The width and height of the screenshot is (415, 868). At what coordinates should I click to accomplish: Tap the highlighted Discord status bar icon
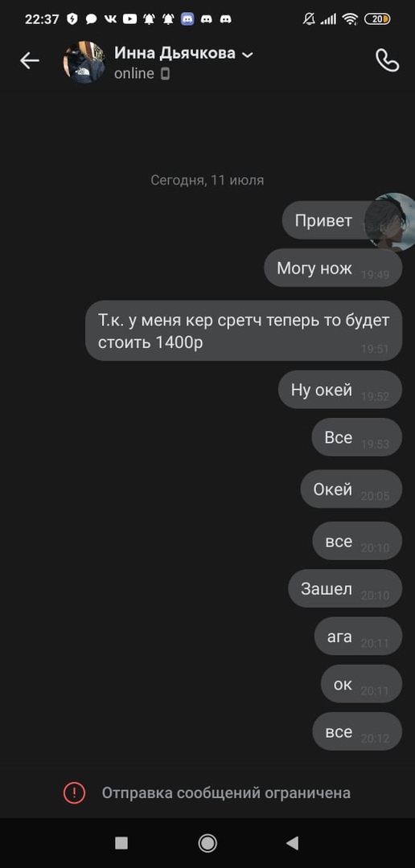pyautogui.click(x=187, y=18)
